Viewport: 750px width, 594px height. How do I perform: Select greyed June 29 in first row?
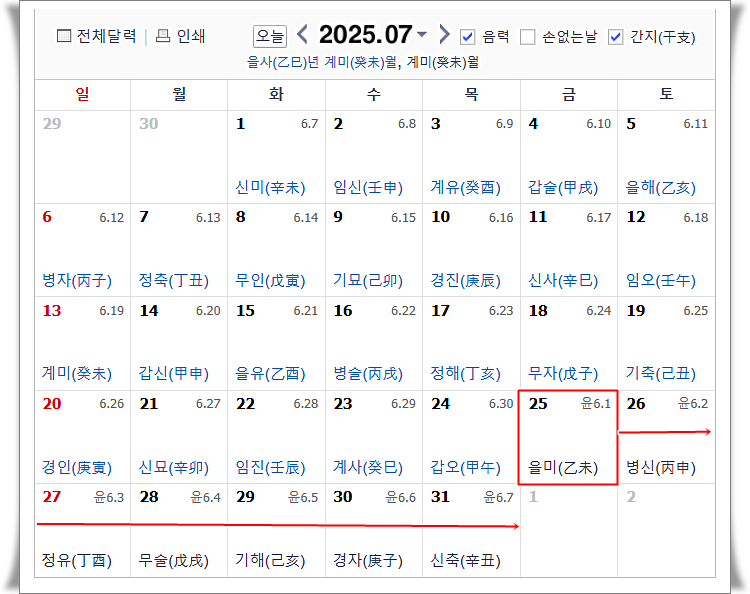click(x=83, y=157)
